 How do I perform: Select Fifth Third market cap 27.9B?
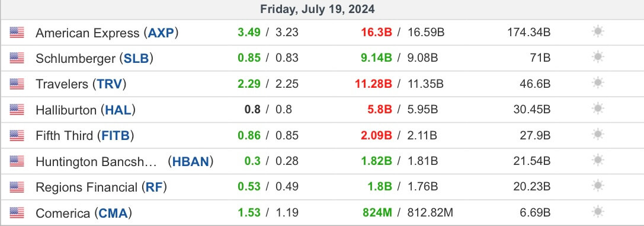tap(535, 135)
